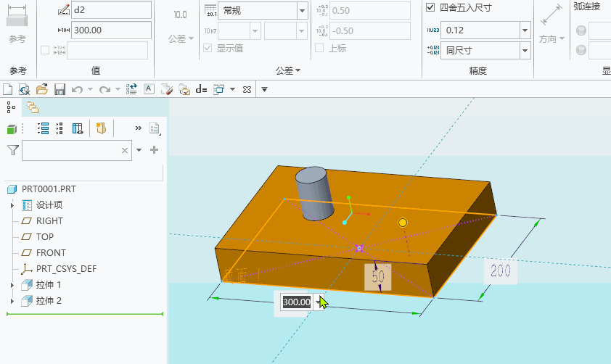The width and height of the screenshot is (611, 364).
Task: Open the tree settings sheet icon
Action: 155,128
